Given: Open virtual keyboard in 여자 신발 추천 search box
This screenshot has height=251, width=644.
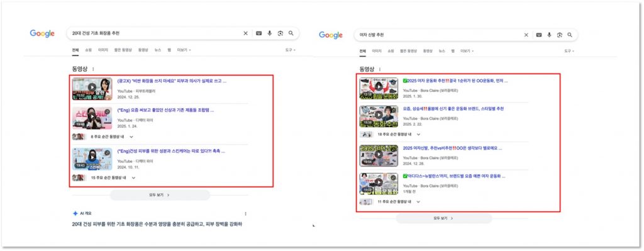Looking at the screenshot, I should coord(539,35).
